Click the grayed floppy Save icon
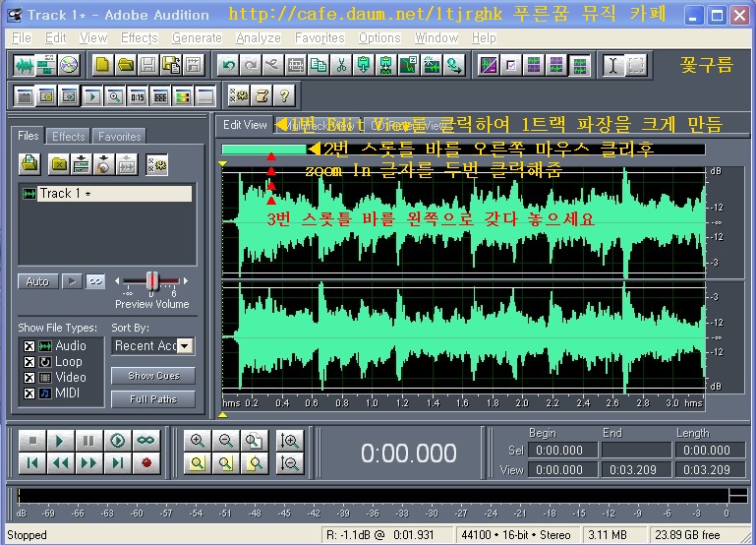This screenshot has width=756, height=545. pos(148,65)
